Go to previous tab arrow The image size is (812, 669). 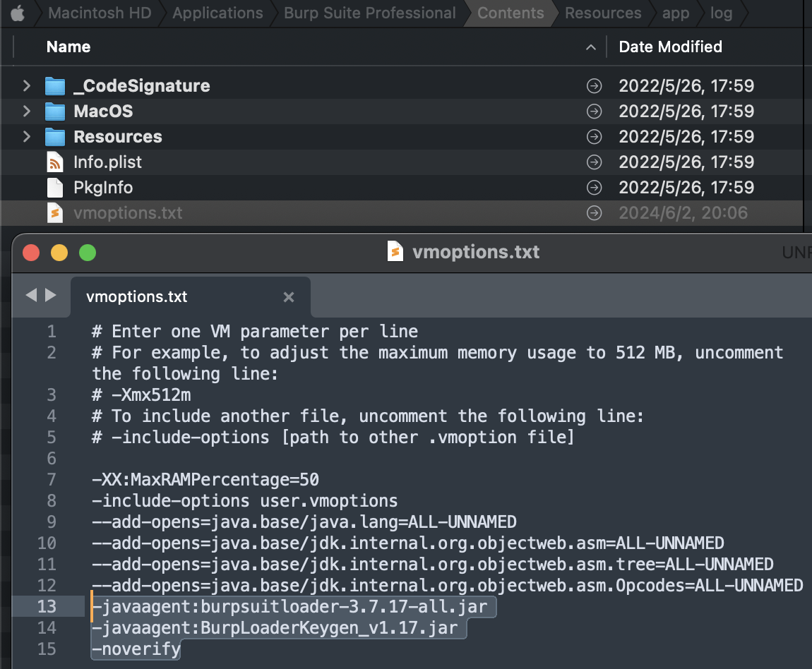pos(31,295)
